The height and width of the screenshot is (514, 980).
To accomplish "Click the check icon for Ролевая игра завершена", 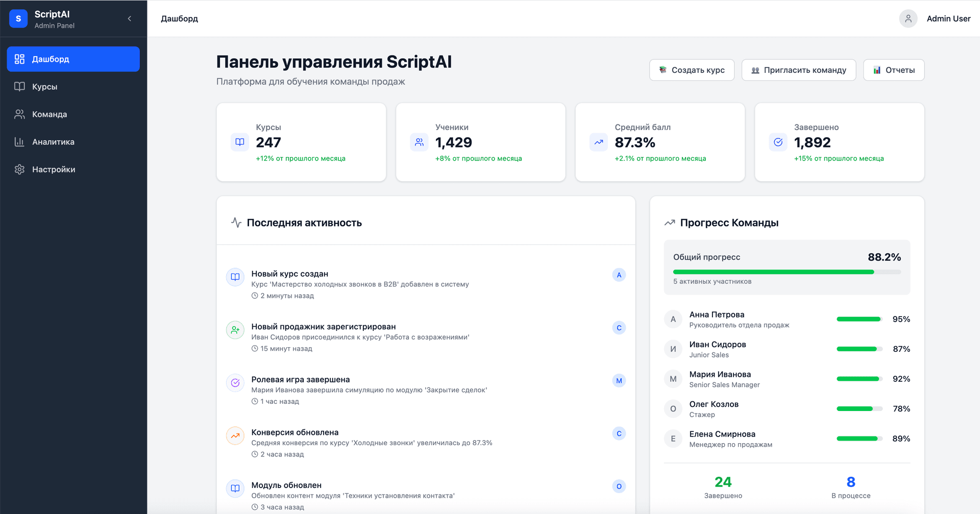I will pos(235,382).
